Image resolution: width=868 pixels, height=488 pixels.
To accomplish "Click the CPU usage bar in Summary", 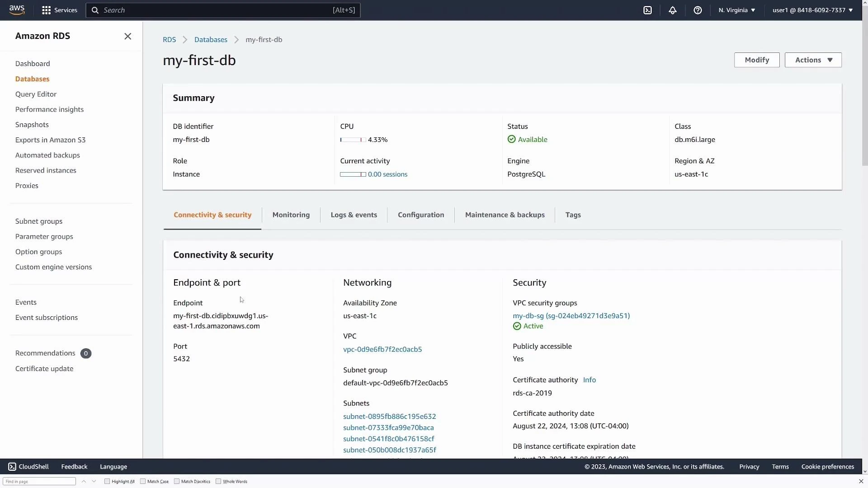I will [353, 140].
